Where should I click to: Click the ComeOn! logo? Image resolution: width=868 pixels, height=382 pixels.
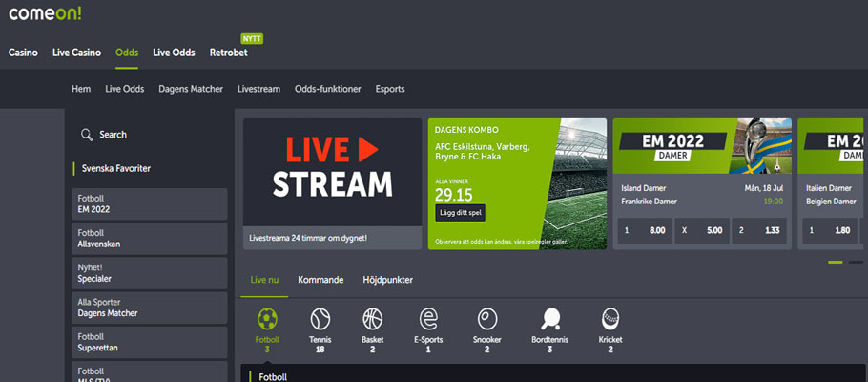point(45,13)
